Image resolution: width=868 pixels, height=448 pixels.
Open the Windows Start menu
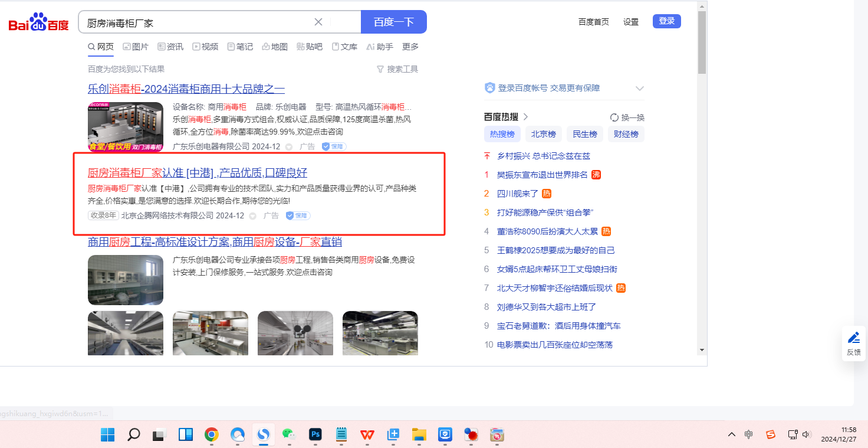click(x=108, y=435)
